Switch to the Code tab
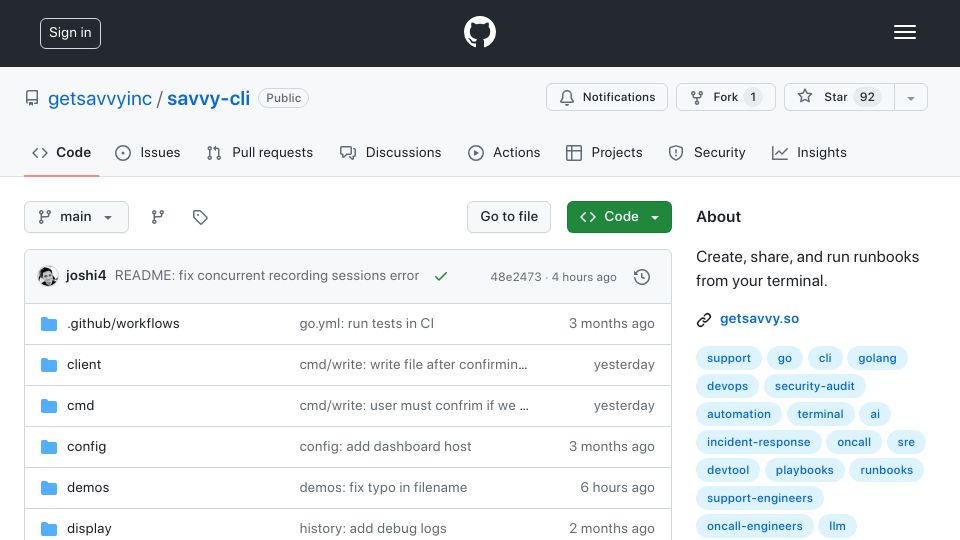The height and width of the screenshot is (540, 960). 61,152
